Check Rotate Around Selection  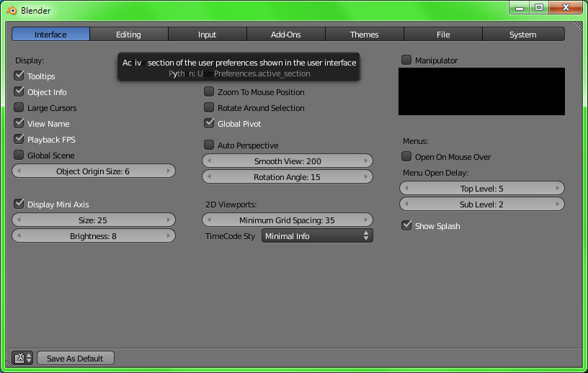point(209,107)
